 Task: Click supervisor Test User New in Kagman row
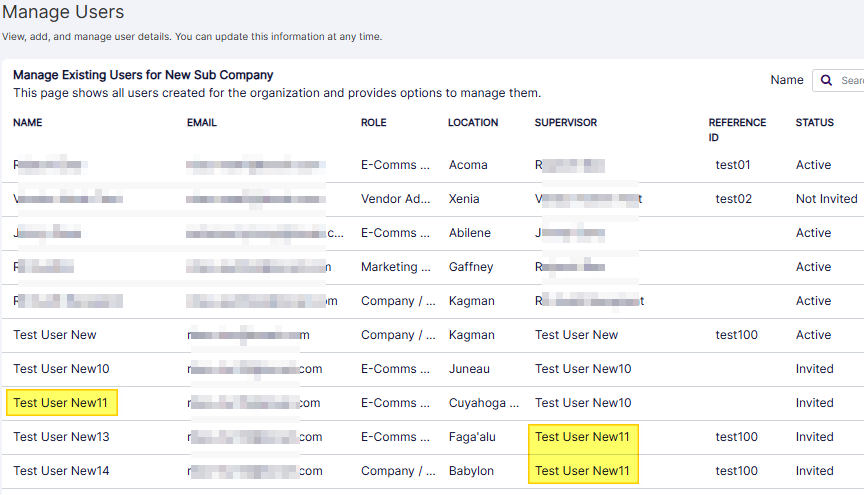[x=576, y=335]
